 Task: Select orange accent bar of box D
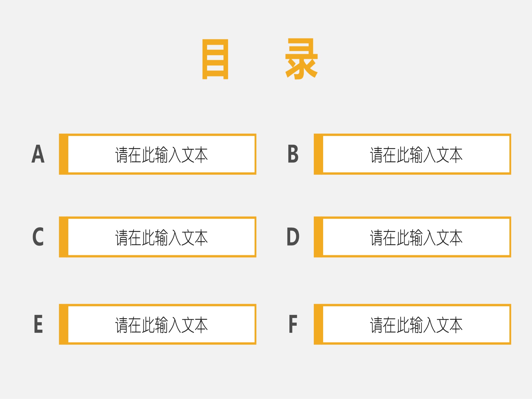tap(318, 237)
